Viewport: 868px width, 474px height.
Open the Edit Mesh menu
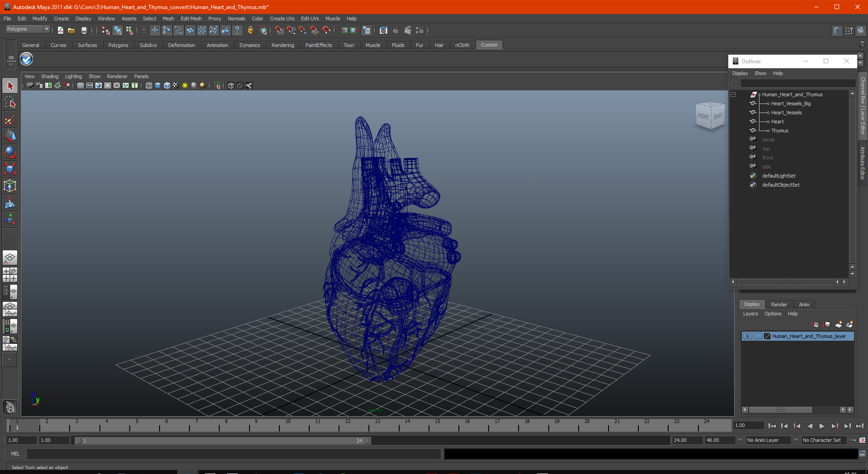pyautogui.click(x=191, y=19)
